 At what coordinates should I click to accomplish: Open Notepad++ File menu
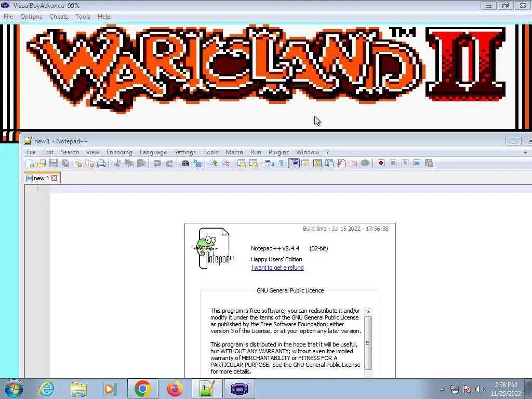pos(31,152)
